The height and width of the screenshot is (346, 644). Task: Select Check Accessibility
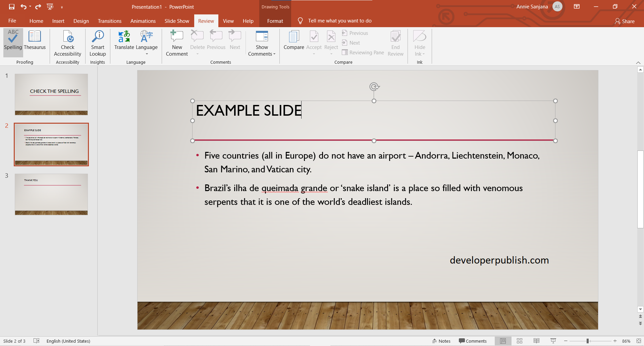[67, 42]
